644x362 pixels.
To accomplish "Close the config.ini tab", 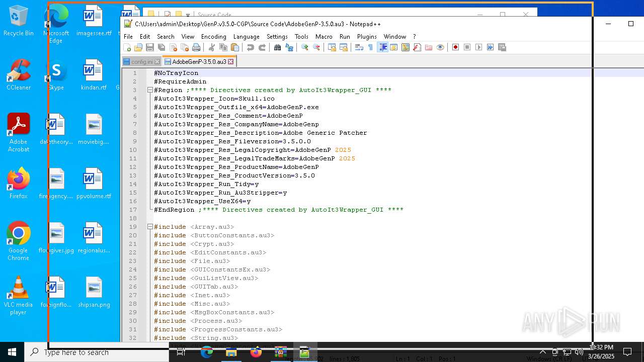I will click(x=157, y=62).
